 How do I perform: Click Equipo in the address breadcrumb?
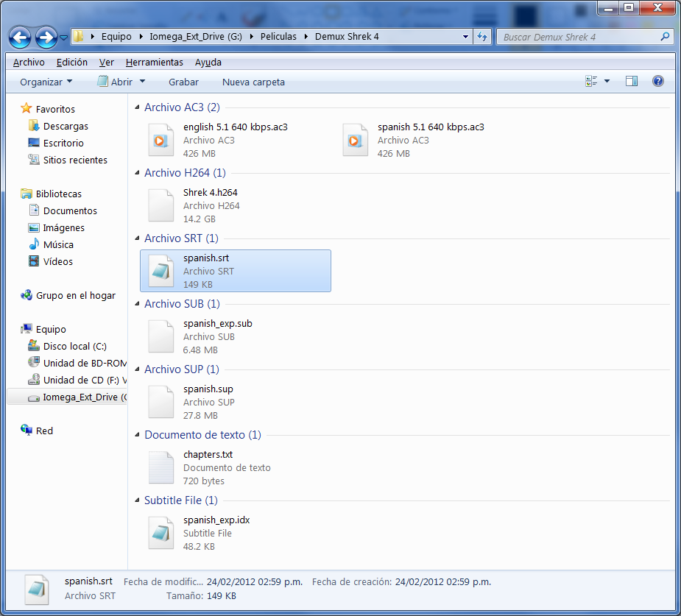click(116, 37)
